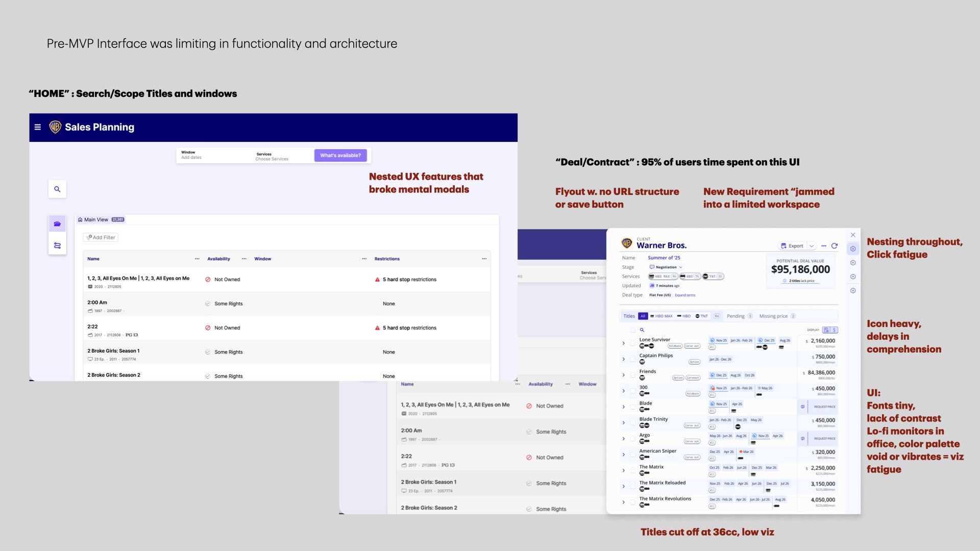
Task: Open the dropdown arrow next to Export
Action: click(812, 246)
